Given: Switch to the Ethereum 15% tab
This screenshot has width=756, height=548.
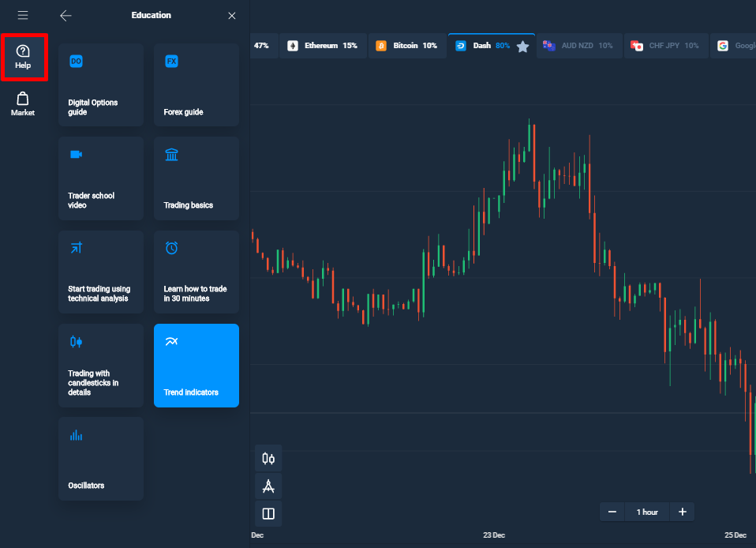Looking at the screenshot, I should (324, 46).
